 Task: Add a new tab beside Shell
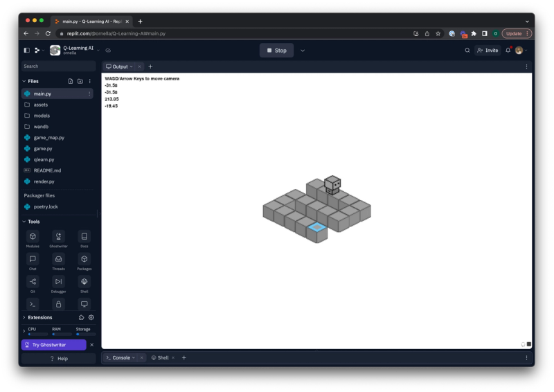coord(184,357)
